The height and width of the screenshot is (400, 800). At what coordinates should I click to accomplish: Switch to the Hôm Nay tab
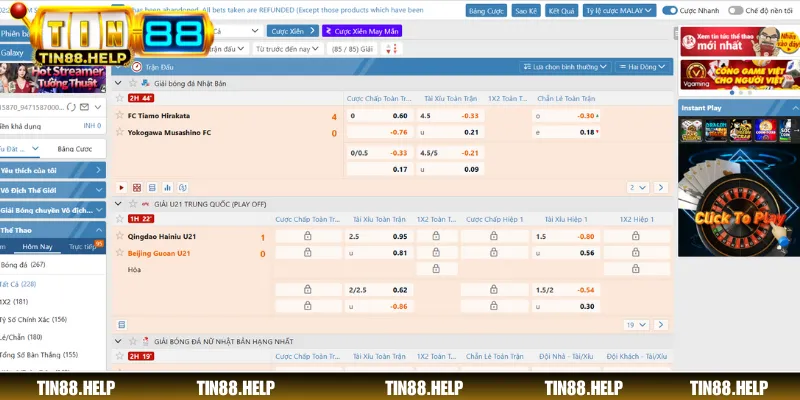tap(37, 246)
